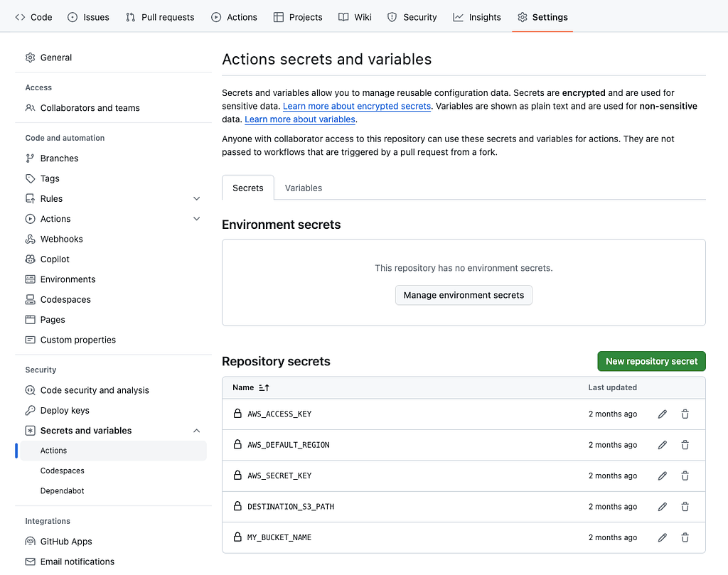
Task: Expand the sidebar Actions section chevron
Action: click(197, 219)
